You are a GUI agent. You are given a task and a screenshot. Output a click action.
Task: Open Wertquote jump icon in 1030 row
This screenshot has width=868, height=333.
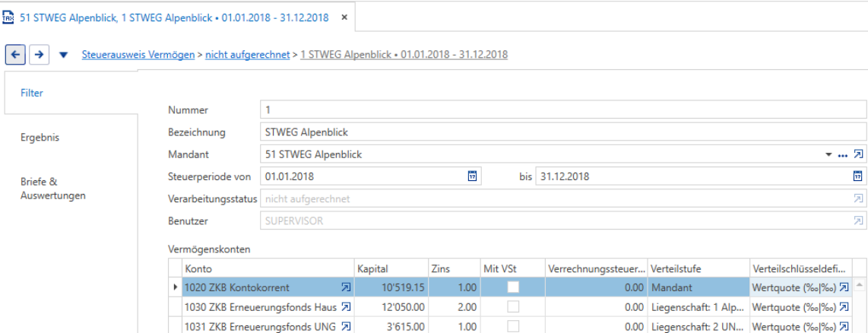tap(844, 307)
